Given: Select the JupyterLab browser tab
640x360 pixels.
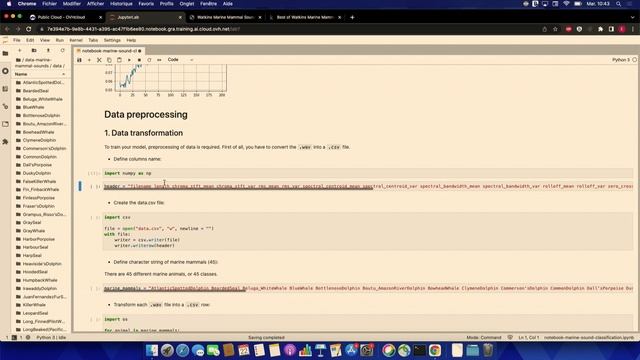Looking at the screenshot, I should tap(145, 17).
